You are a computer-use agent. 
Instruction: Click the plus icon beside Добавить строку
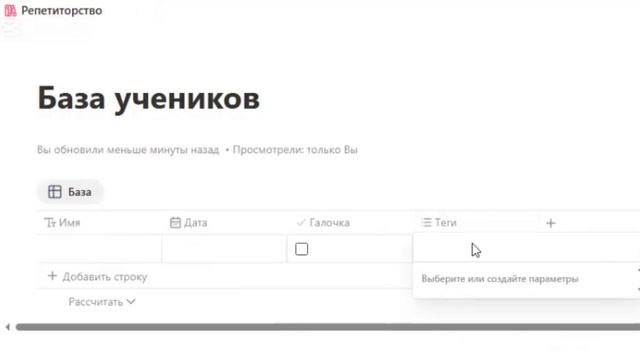click(52, 276)
